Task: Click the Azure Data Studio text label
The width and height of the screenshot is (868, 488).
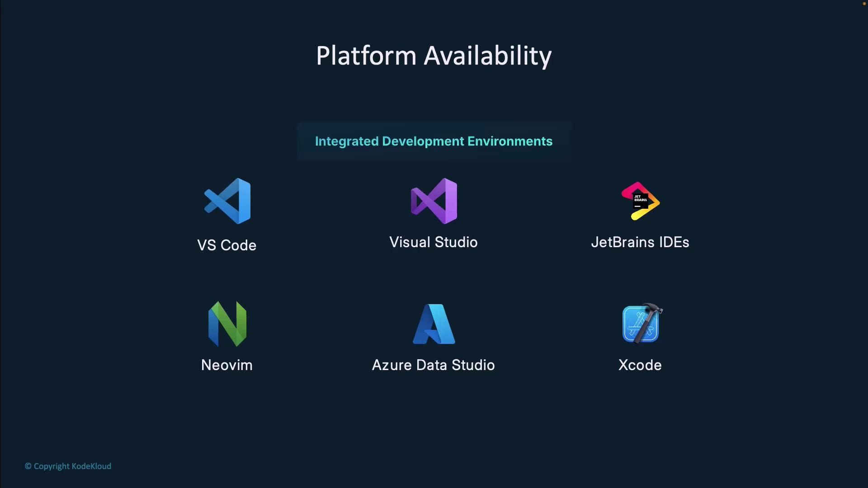Action: pyautogui.click(x=434, y=365)
